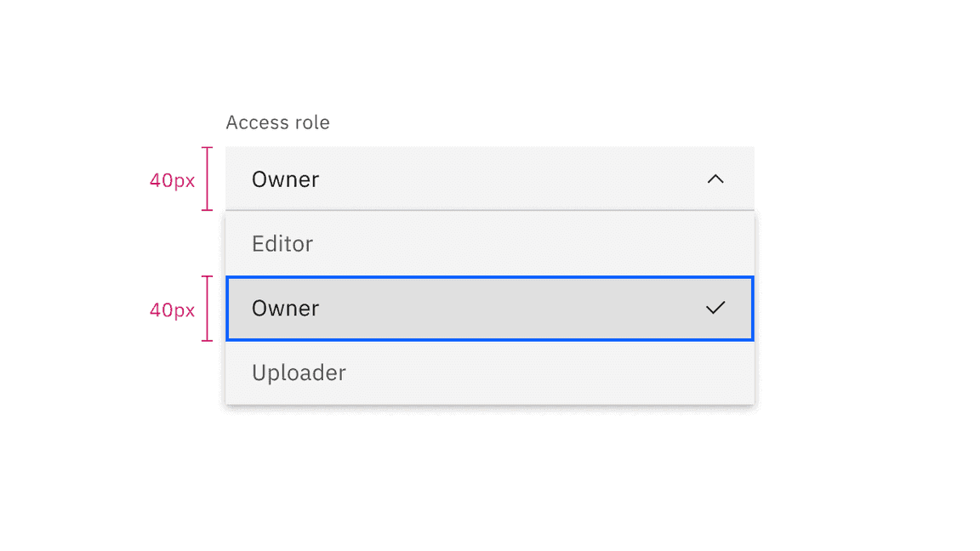Click the Owner value in the closed dropdown
980x551 pixels.
(285, 179)
